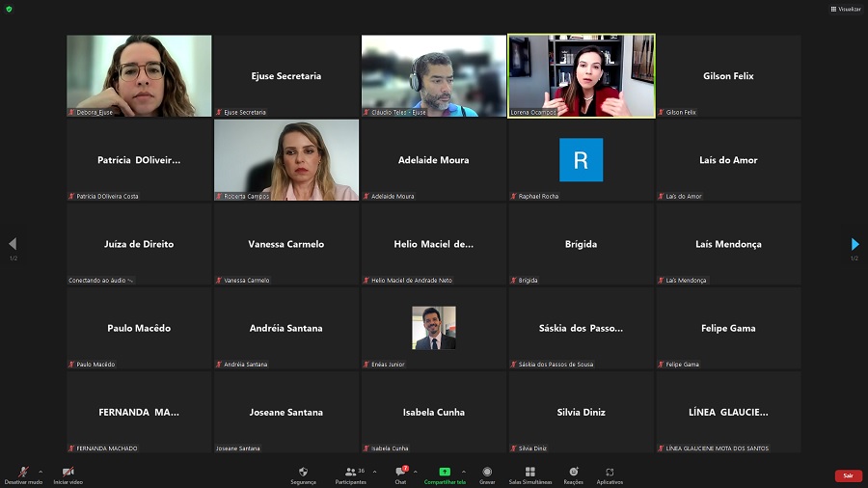The image size is (868, 488).
Task: Open the Aplicativos panel
Action: (x=610, y=474)
